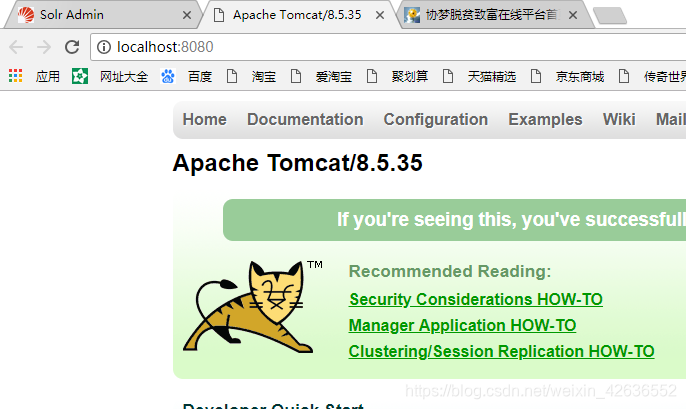The image size is (686, 409).
Task: Open the 百度 bookmark paw icon
Action: (168, 76)
